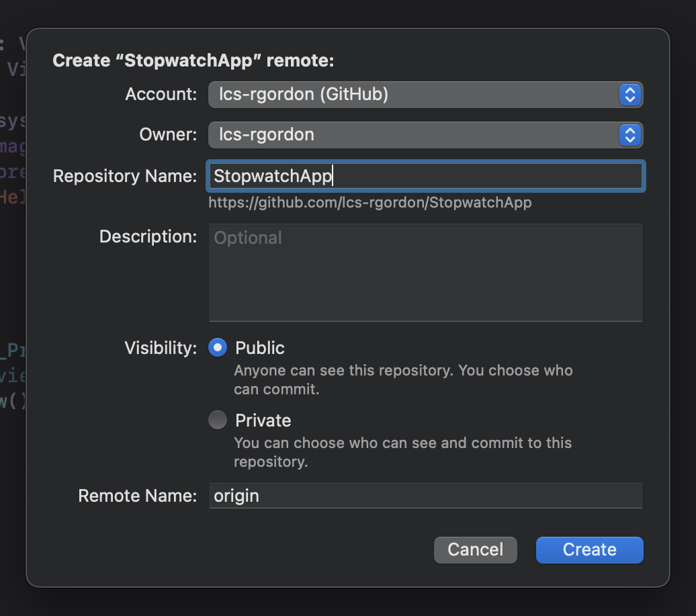Image resolution: width=696 pixels, height=616 pixels.
Task: Focus the Repository Name text field
Action: click(x=426, y=176)
